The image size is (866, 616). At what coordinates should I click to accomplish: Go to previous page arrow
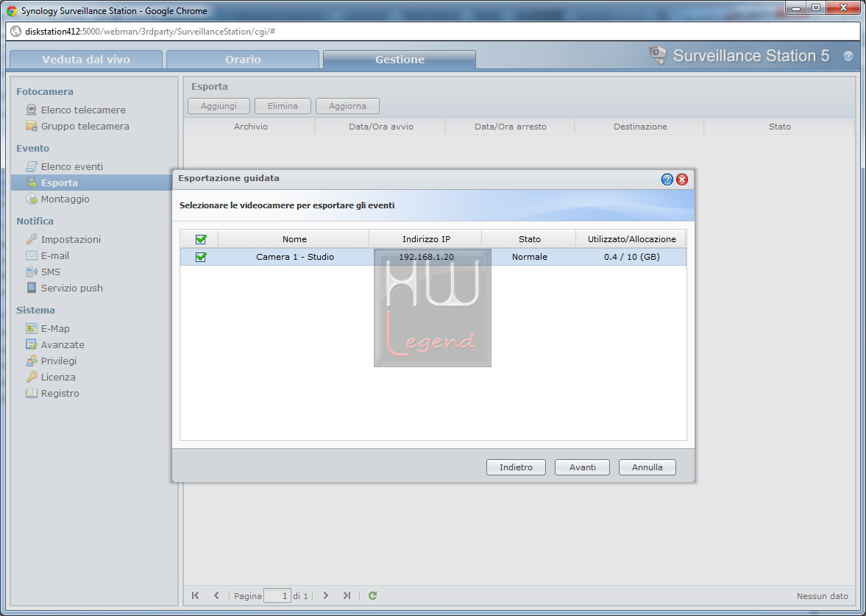pos(216,595)
